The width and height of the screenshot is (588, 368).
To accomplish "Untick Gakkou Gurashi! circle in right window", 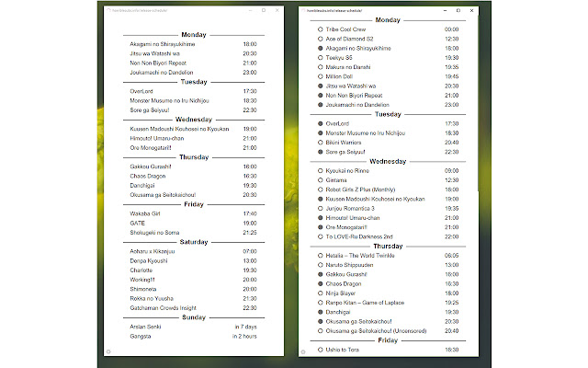I will [x=321, y=274].
